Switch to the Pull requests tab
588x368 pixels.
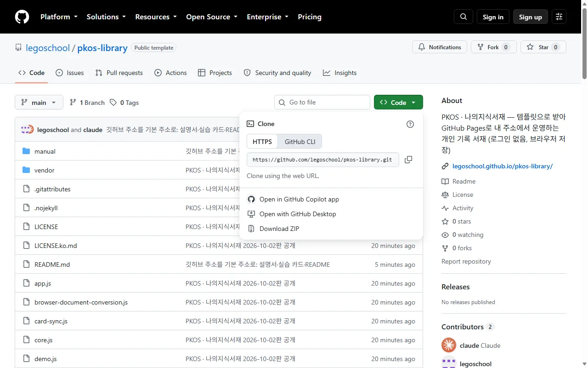(x=119, y=73)
